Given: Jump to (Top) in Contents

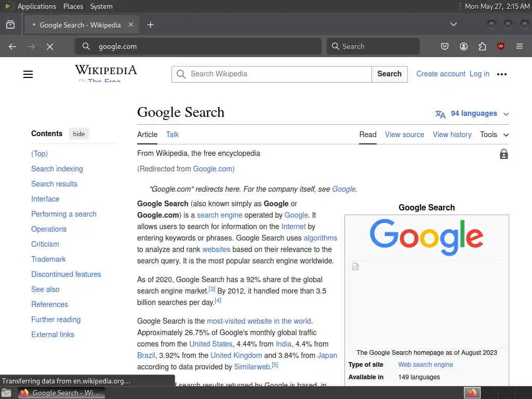Looking at the screenshot, I should coord(39,154).
